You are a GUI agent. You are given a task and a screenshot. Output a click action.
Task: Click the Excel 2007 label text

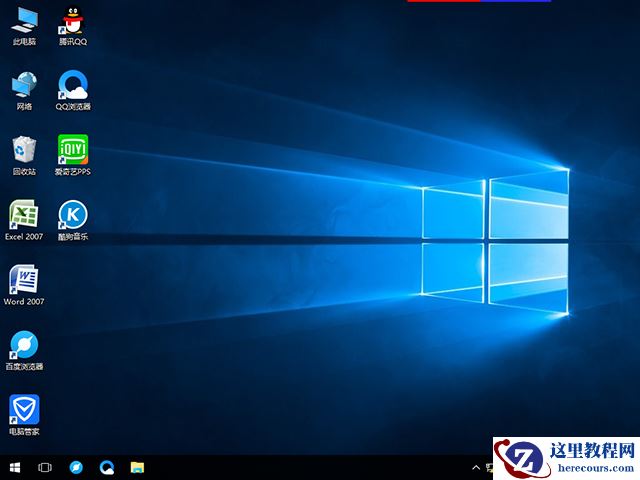[24, 236]
